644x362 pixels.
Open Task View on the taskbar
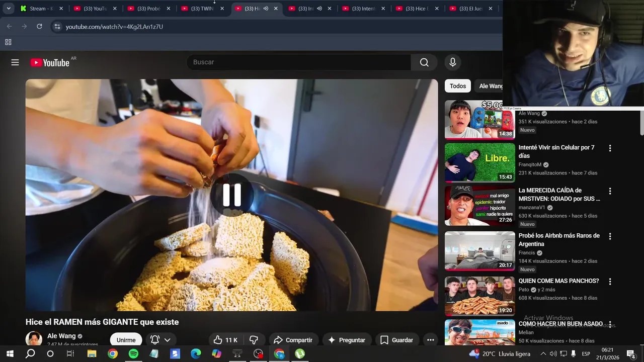70,354
